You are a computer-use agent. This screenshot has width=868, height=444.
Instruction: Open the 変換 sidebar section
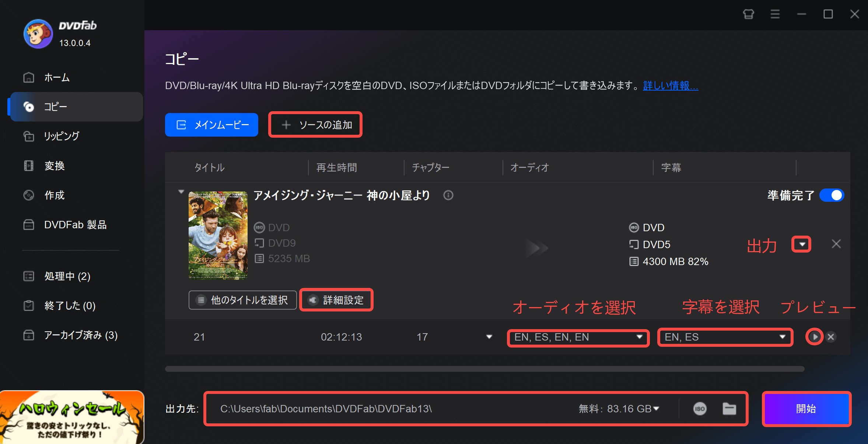click(54, 166)
